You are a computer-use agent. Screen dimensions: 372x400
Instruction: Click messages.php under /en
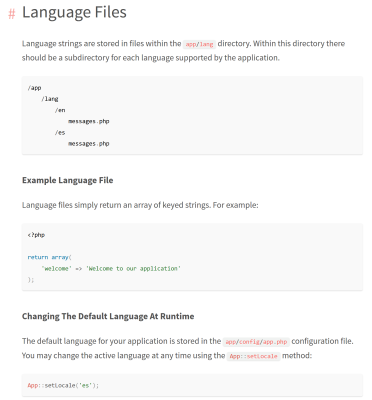pos(89,121)
